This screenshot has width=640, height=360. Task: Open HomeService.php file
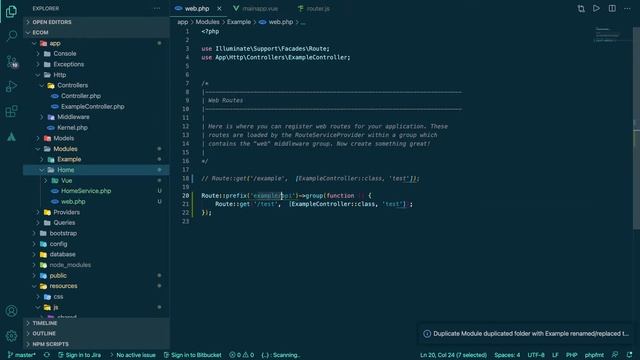96,191
